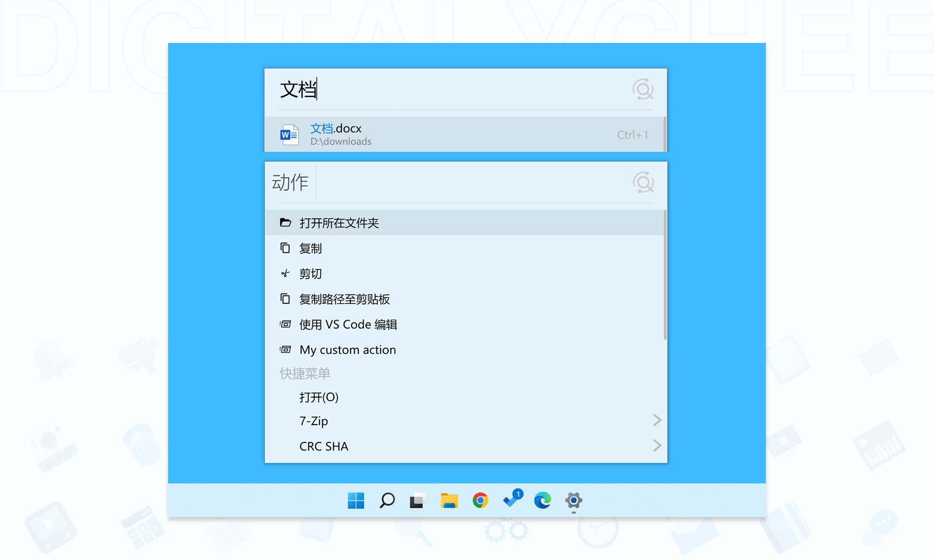934x560 pixels.
Task: Click the copy icon beside 复制
Action: pos(285,248)
